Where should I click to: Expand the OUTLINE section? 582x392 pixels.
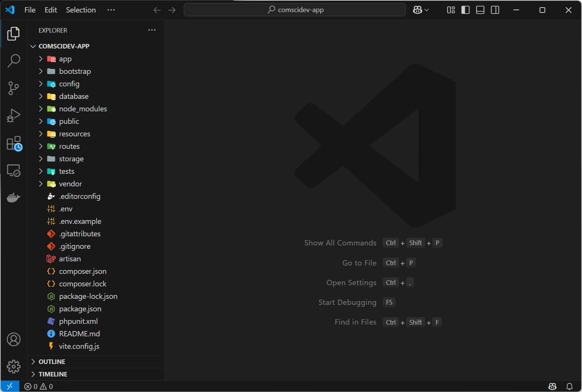(x=52, y=362)
